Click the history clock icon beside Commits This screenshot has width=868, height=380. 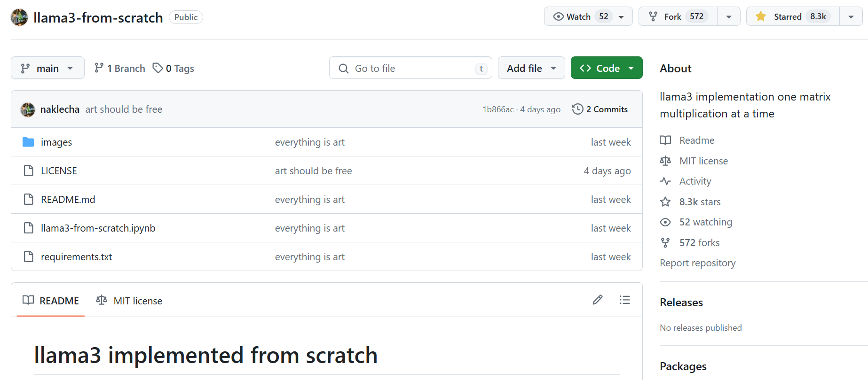click(577, 109)
